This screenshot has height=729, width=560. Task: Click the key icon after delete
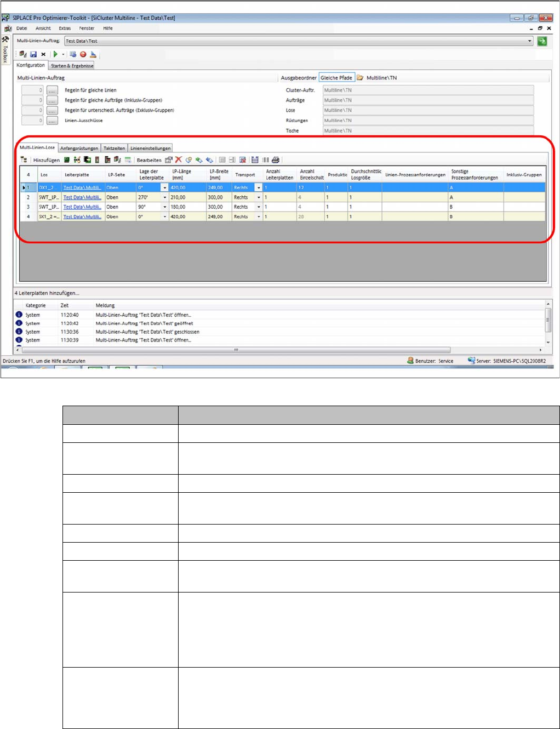click(188, 160)
